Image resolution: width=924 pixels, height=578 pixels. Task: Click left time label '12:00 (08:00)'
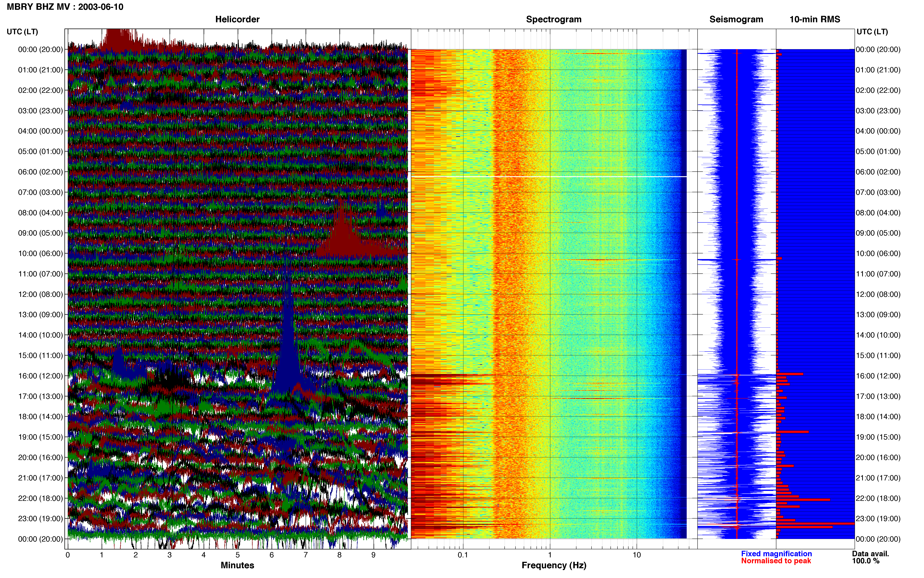point(41,294)
